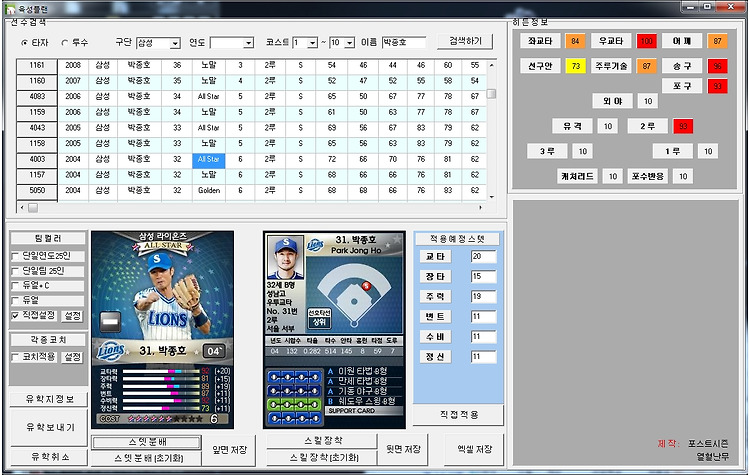Viewport: 750px width, 475px height.
Task: Select the 타자 radio button
Action: tap(24, 43)
